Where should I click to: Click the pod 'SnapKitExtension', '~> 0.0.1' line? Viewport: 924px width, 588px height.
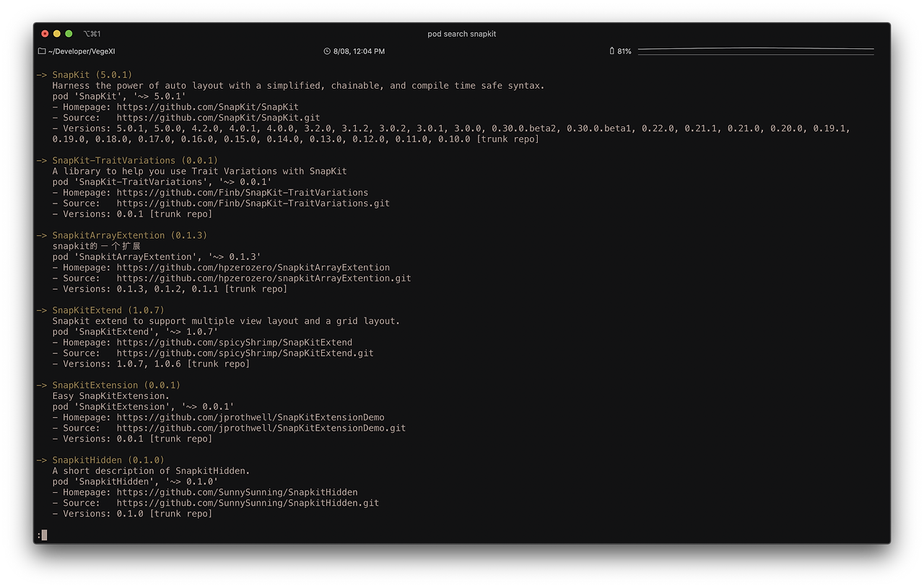pyautogui.click(x=143, y=407)
